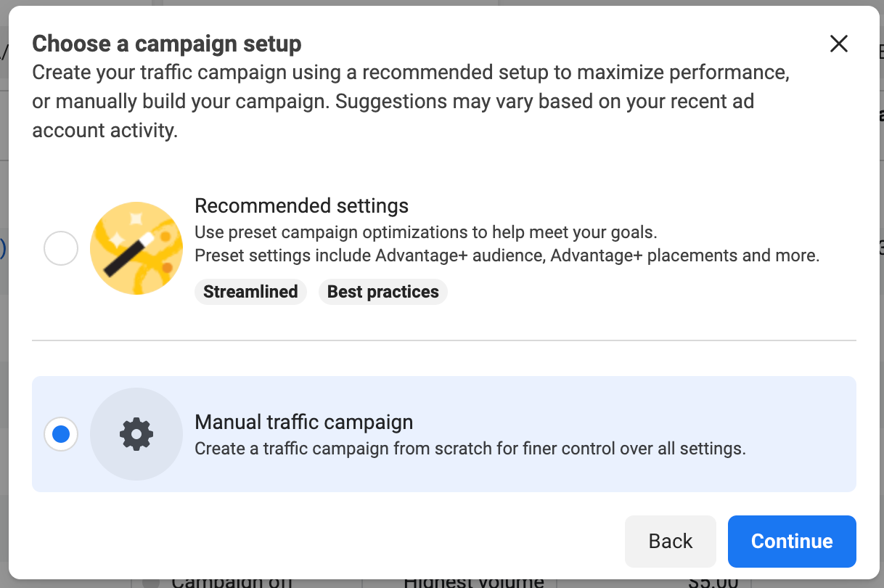Click the gear icon for Manual traffic campaign
Screen dimensions: 884x588
[136, 434]
